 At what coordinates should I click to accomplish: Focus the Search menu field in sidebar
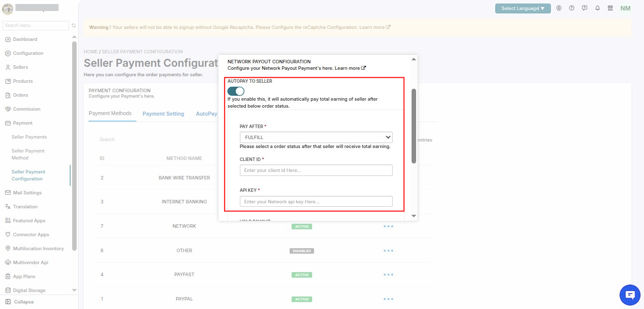click(x=36, y=25)
